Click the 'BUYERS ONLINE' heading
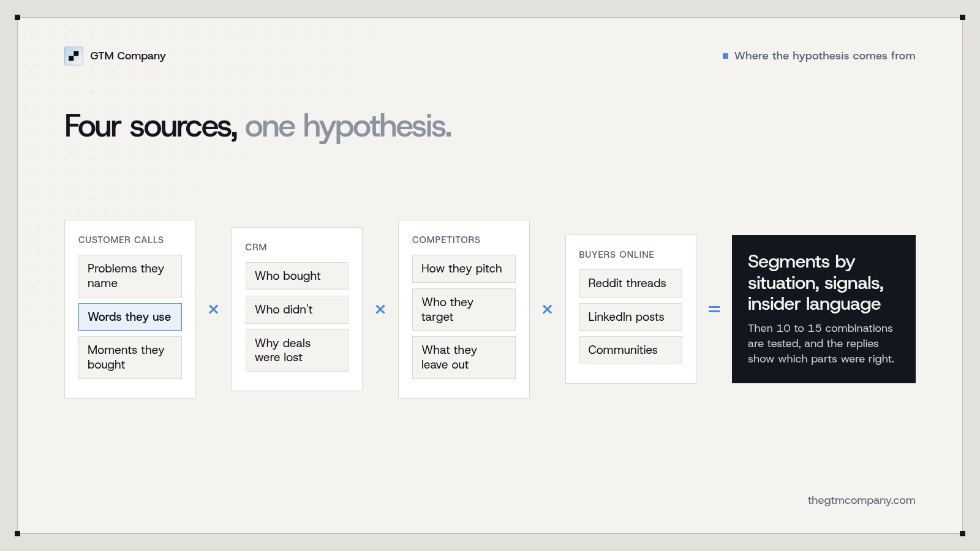This screenshot has width=980, height=551. (x=616, y=255)
